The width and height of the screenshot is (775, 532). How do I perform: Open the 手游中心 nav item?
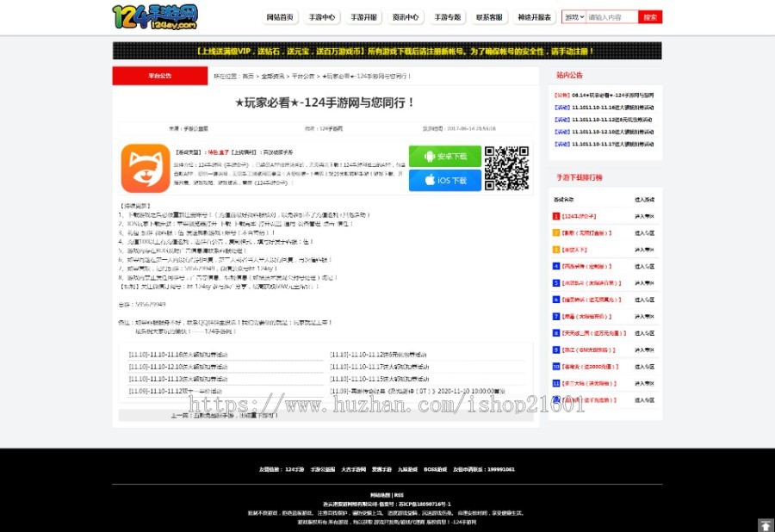322,17
